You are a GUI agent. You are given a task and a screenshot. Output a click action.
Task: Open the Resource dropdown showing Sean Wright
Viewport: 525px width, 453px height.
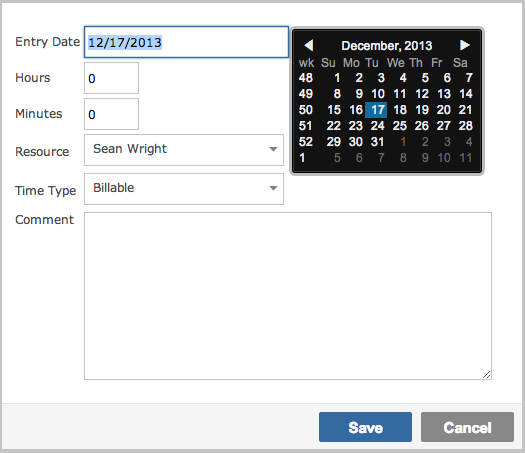[184, 150]
